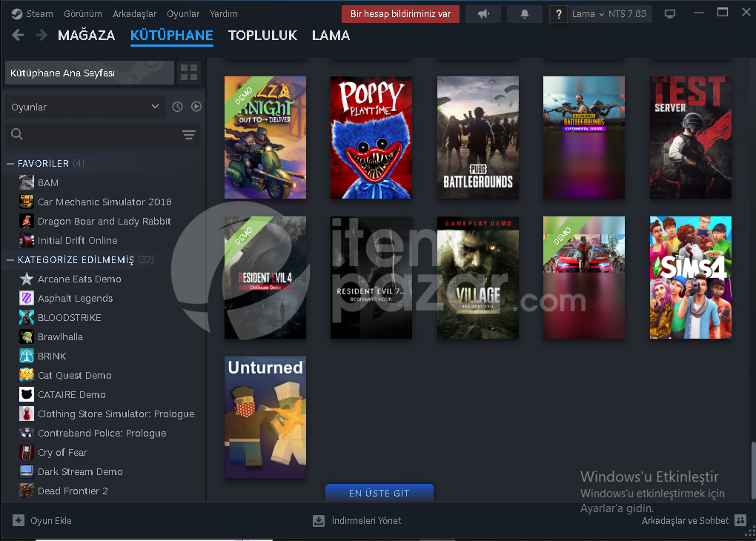This screenshot has height=541, width=756.
Task: Open Resident Evil Village demo cover
Action: click(x=478, y=277)
